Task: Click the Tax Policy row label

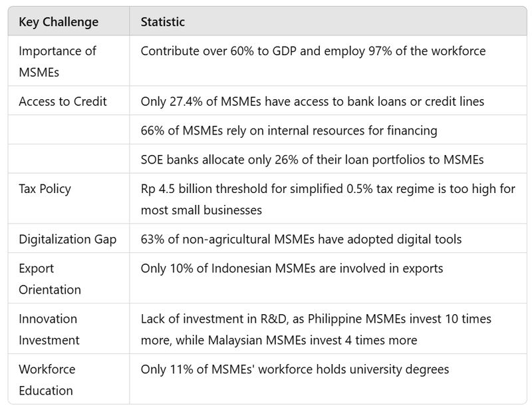Action: click(x=45, y=189)
